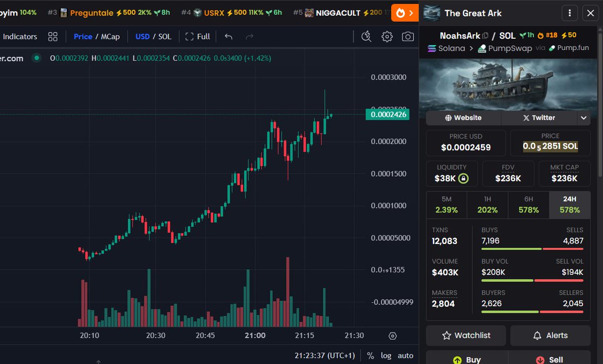Click the Buy Vol versus Sell Vol bar

coord(532,280)
